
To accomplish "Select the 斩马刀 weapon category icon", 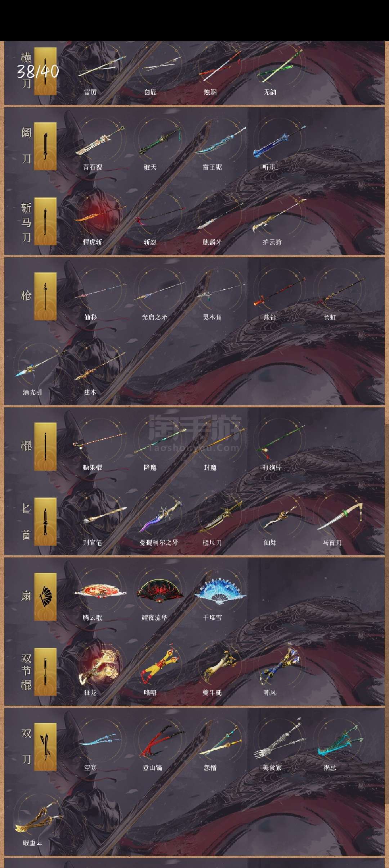I will [x=45, y=221].
